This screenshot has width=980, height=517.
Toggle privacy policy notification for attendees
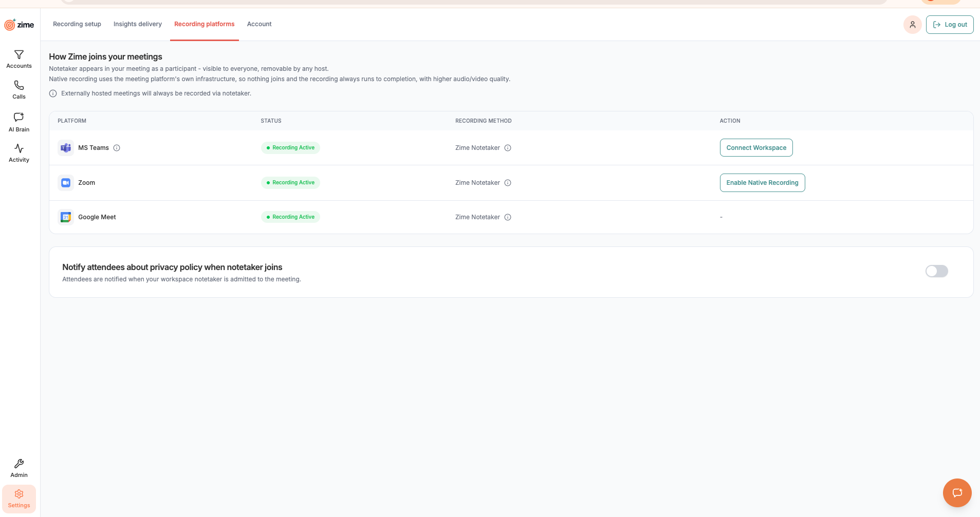[937, 271]
